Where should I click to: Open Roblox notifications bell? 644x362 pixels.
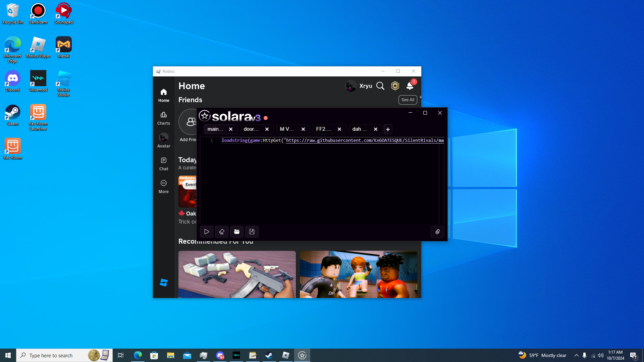coord(410,86)
